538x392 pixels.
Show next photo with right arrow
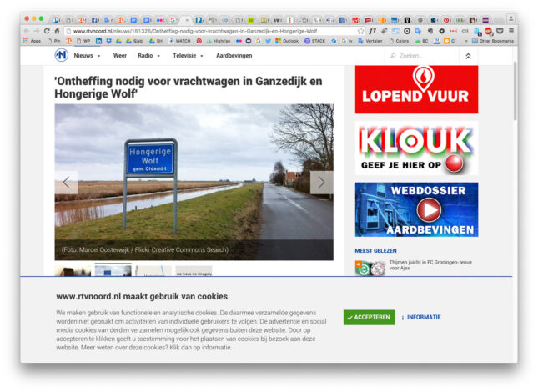click(x=321, y=182)
